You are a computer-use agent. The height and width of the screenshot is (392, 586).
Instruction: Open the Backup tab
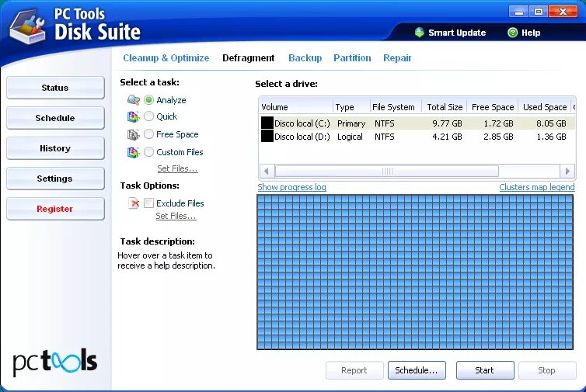click(x=305, y=58)
